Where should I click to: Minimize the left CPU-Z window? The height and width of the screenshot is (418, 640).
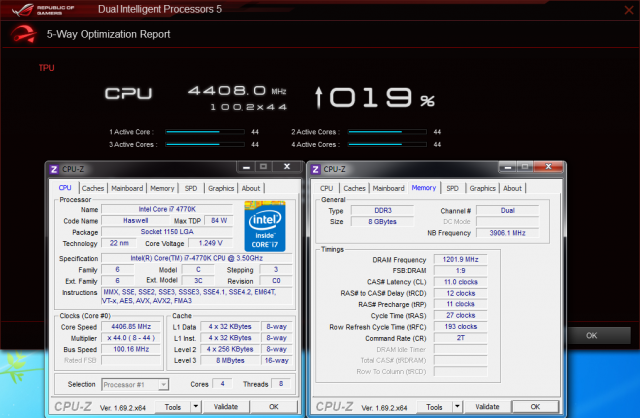(x=246, y=167)
